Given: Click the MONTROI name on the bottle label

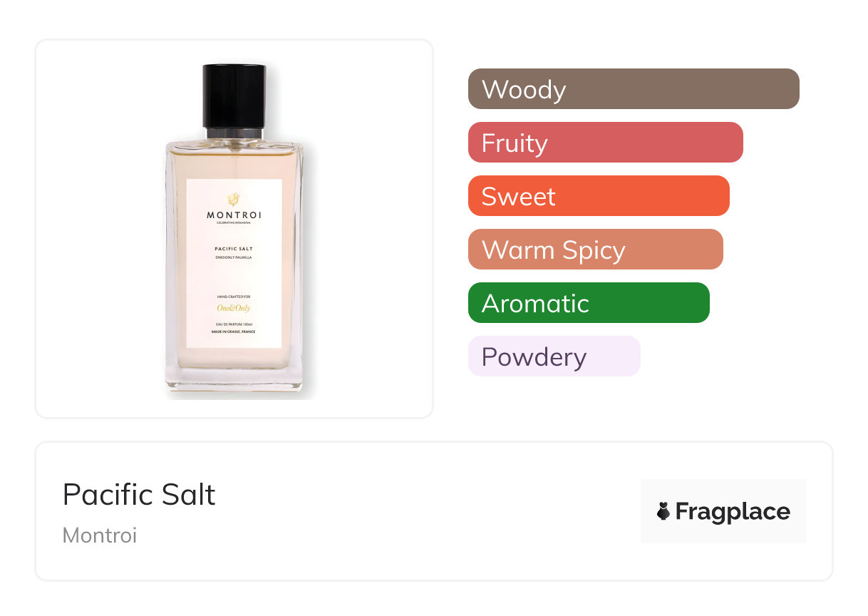Looking at the screenshot, I should point(234,215).
